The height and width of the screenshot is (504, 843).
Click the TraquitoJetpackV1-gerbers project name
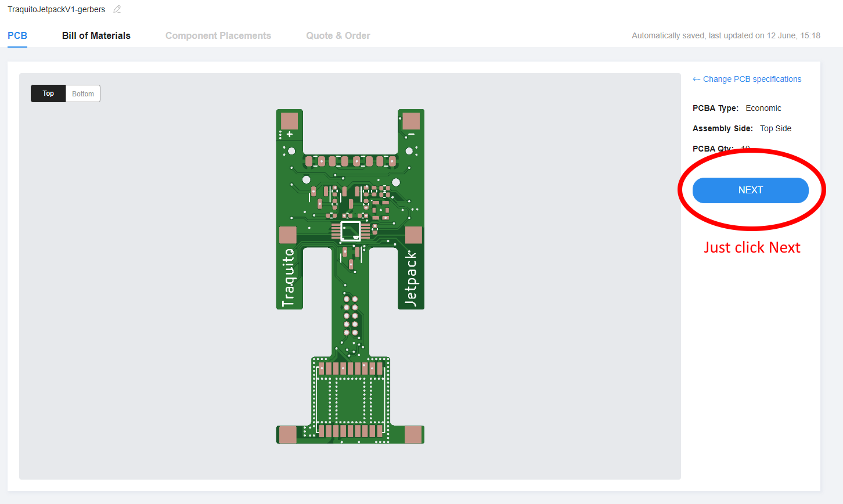56,9
